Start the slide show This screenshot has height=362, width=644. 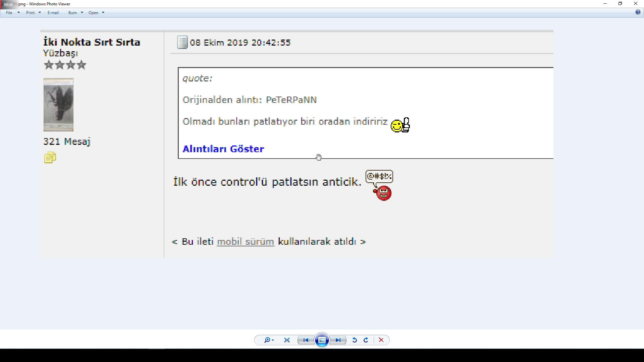pyautogui.click(x=322, y=340)
